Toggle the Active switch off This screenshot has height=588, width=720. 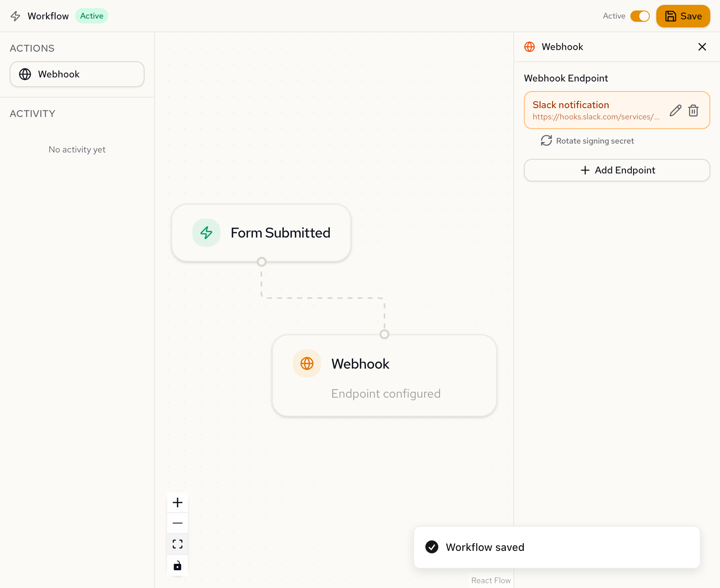click(640, 16)
